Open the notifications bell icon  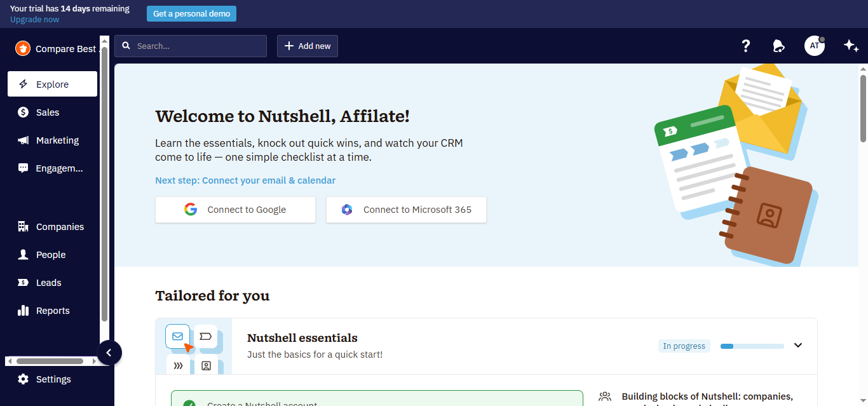pyautogui.click(x=778, y=46)
